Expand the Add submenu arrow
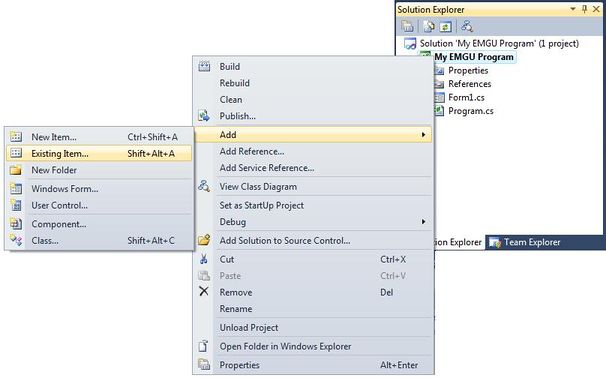Image resolution: width=606 pixels, height=378 pixels. coord(424,135)
